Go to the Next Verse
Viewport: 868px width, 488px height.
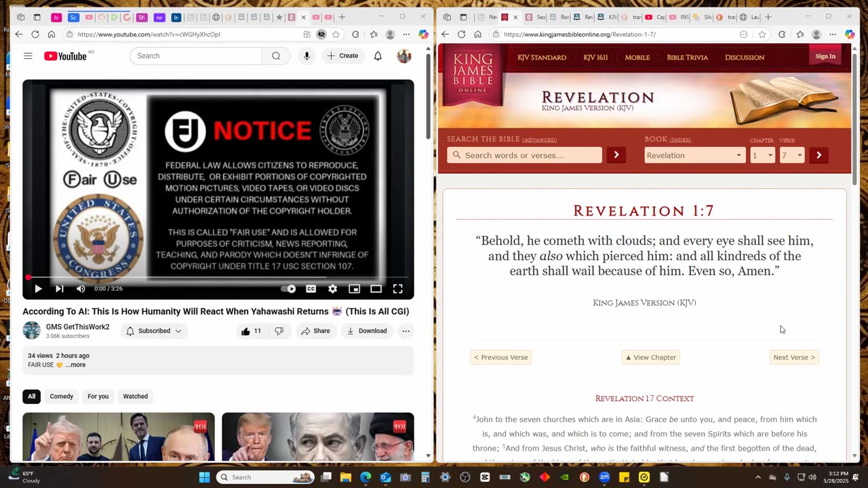pos(794,357)
